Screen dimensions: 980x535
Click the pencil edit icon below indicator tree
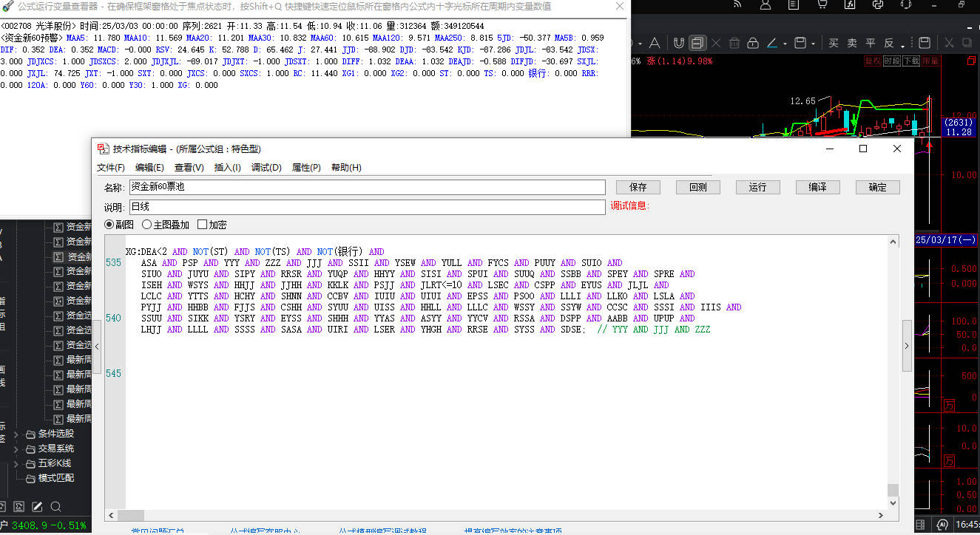(37, 507)
